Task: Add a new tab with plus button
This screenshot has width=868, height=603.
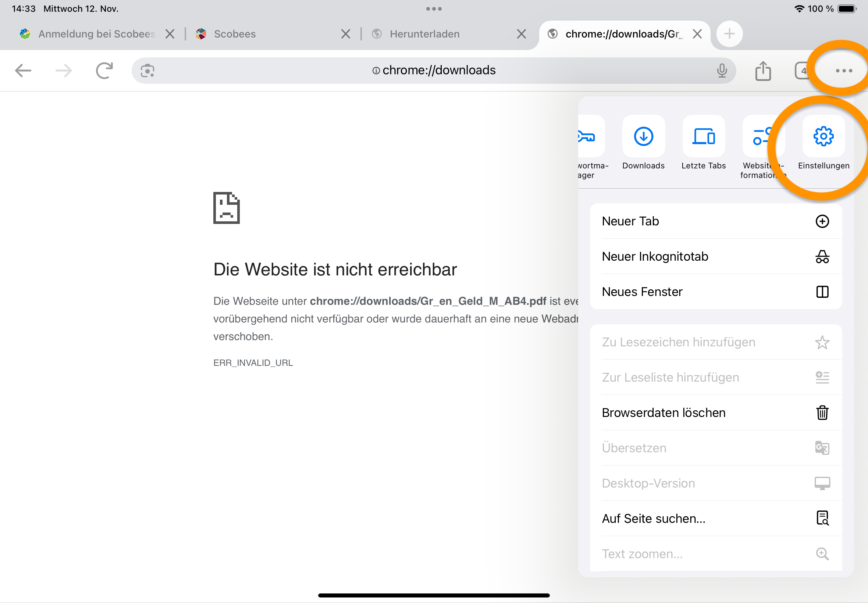Action: tap(729, 34)
